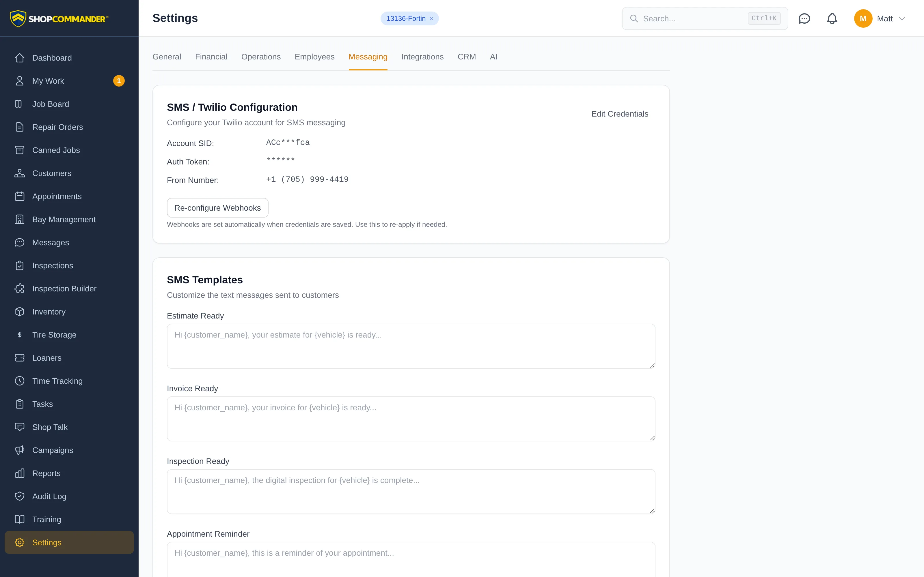924x577 pixels.
Task: Open the My Work notification badge
Action: 119,81
